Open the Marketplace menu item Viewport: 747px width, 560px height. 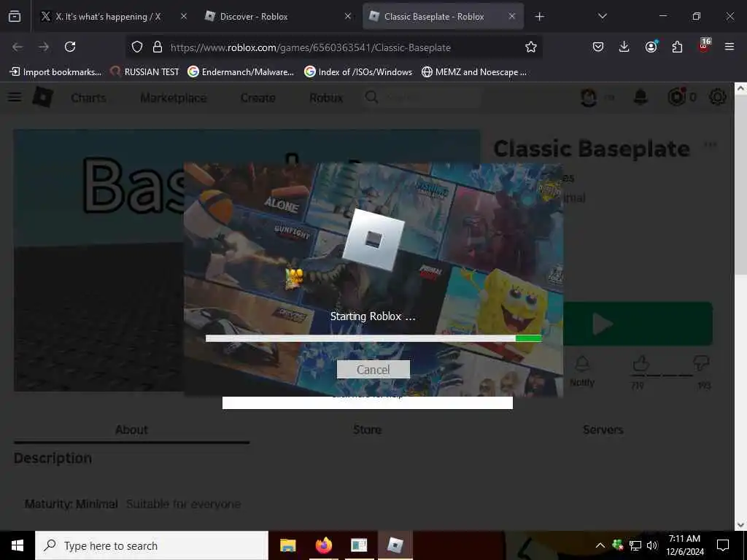pos(174,98)
